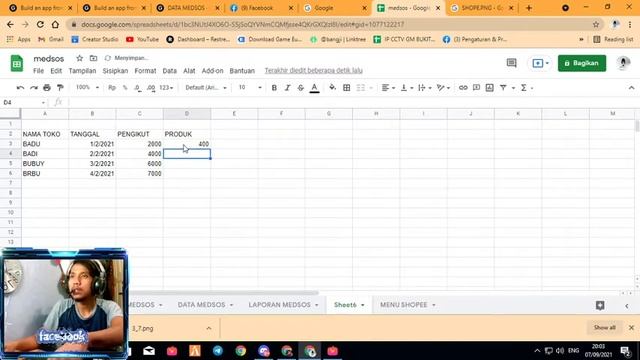Switch to the DATA MEDSOS sheet tab
The image size is (640, 360).
[x=201, y=305]
